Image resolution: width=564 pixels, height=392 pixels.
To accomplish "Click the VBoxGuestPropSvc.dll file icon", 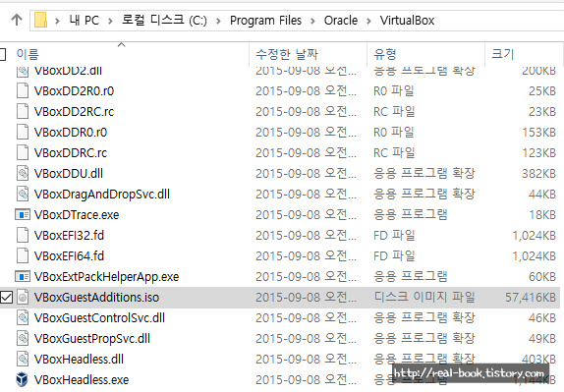I will point(23,338).
